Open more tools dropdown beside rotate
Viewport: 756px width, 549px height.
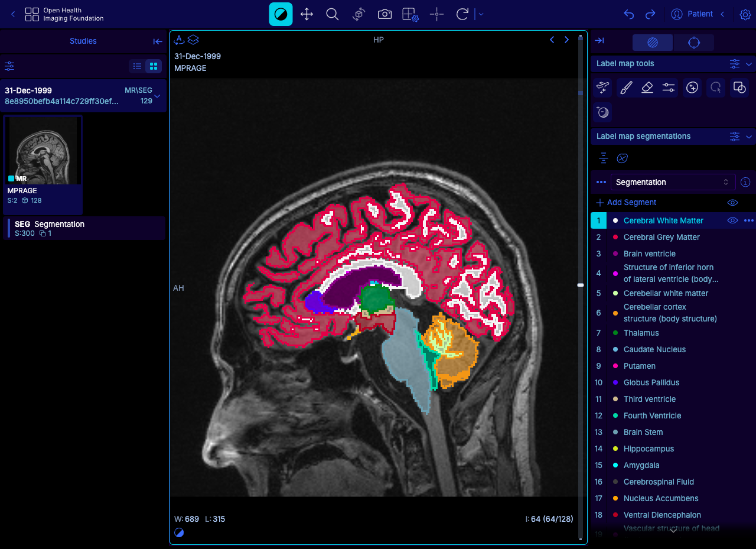coord(481,14)
